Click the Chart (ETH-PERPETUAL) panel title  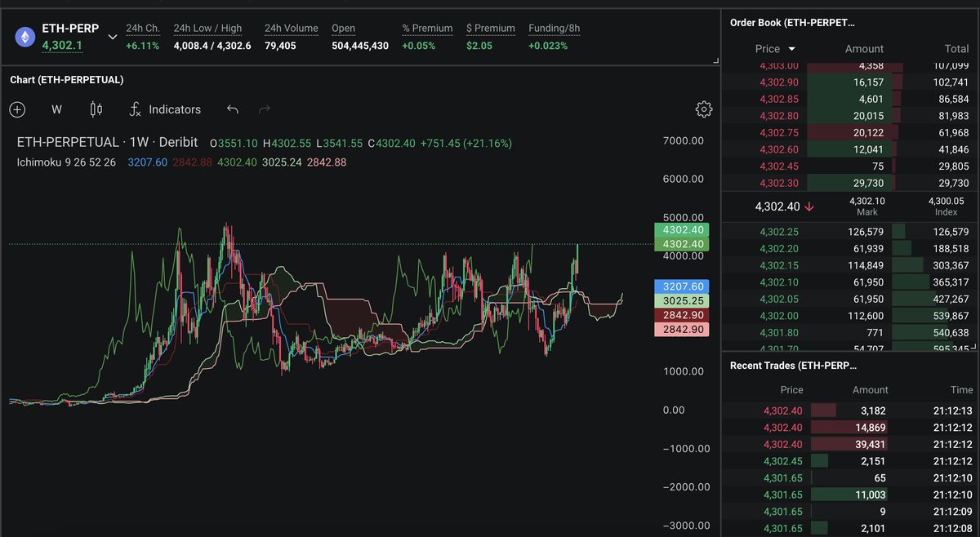(67, 80)
